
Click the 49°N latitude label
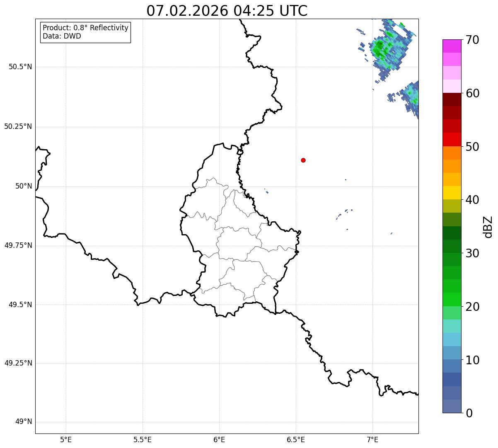(24, 422)
